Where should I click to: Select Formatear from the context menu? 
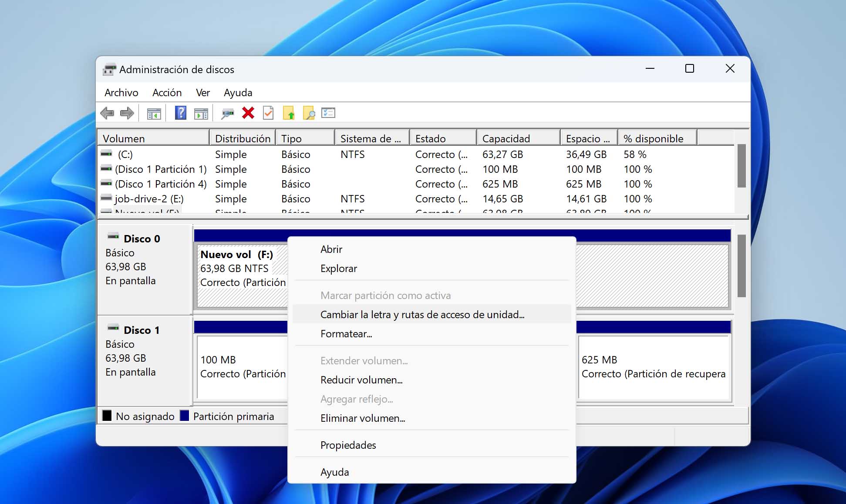[x=346, y=334]
